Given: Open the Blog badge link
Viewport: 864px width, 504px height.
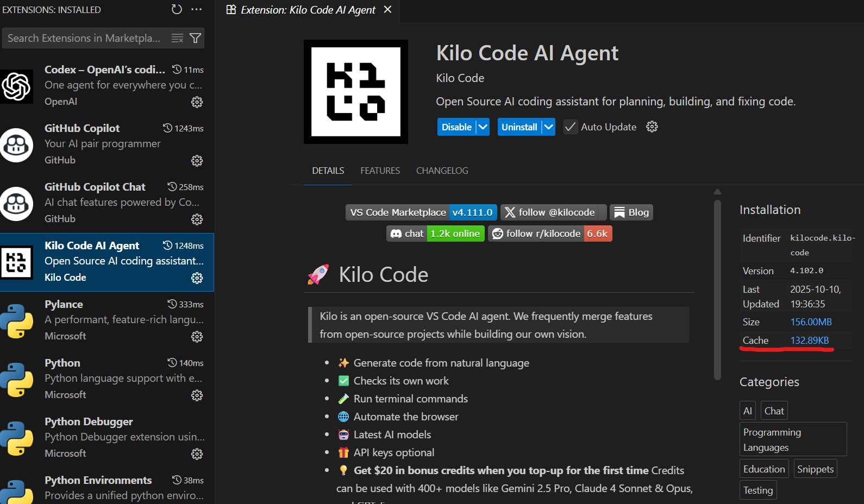Looking at the screenshot, I should click(631, 212).
